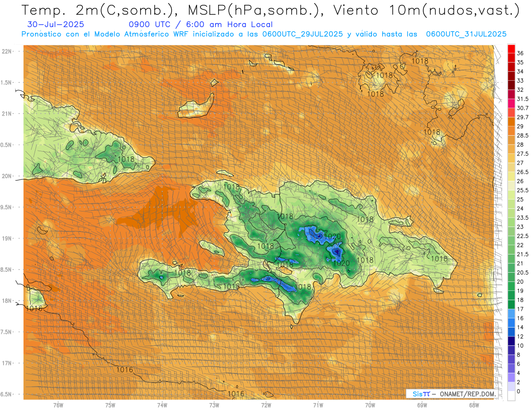Click the 35 label on color scale
532x411 pixels.
(520, 62)
